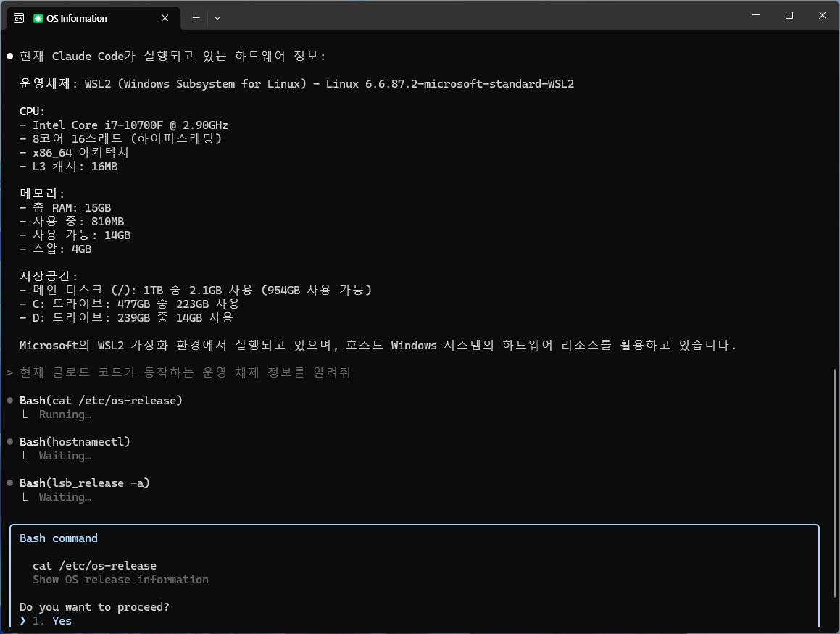Click the Waiting… status under lsb_release

point(65,497)
